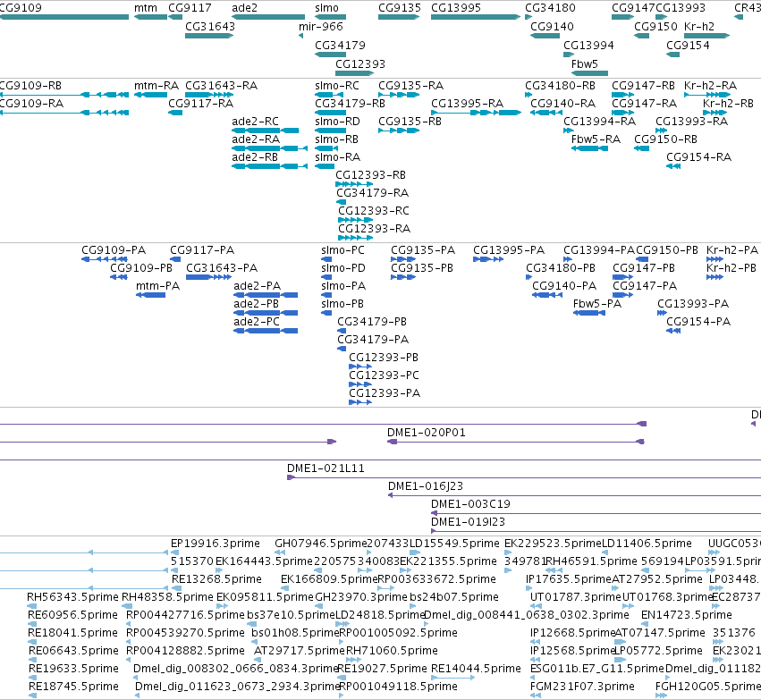Select the DME1-021L11 clone feature
Image resolution: width=761 pixels, height=700 pixels.
pyautogui.click(x=524, y=477)
